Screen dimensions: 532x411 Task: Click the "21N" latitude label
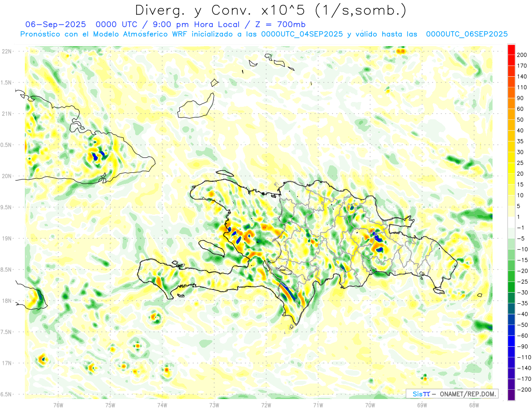(7, 114)
